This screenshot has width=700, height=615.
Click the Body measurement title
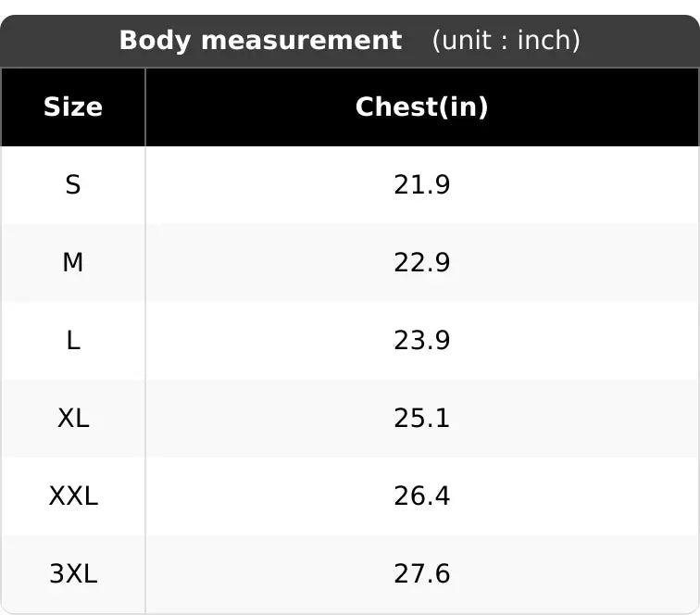pos(261,41)
